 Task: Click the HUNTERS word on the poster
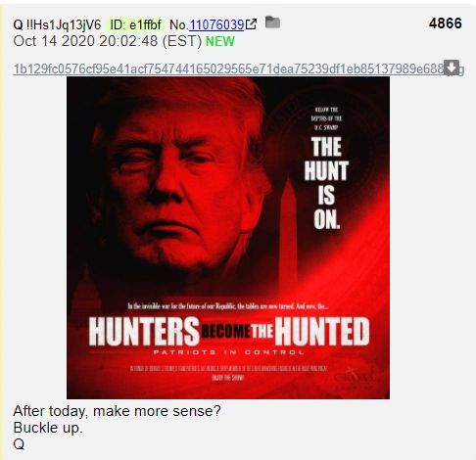pos(144,332)
